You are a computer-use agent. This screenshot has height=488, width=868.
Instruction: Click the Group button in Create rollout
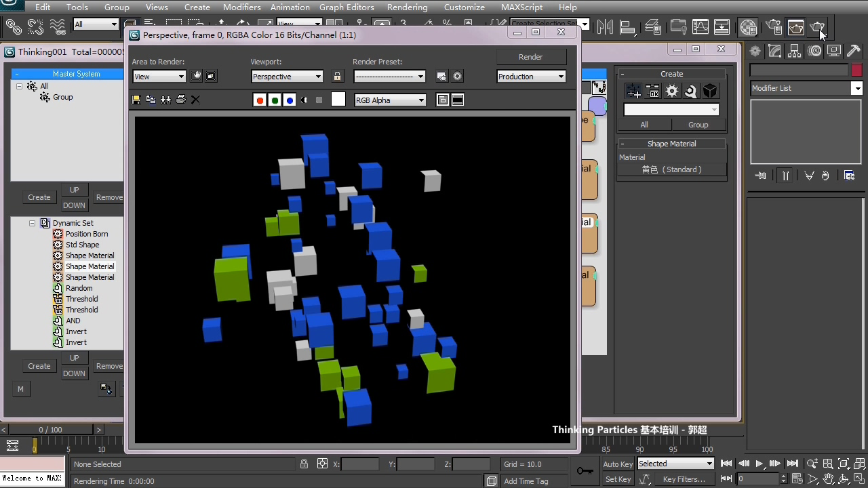point(698,125)
